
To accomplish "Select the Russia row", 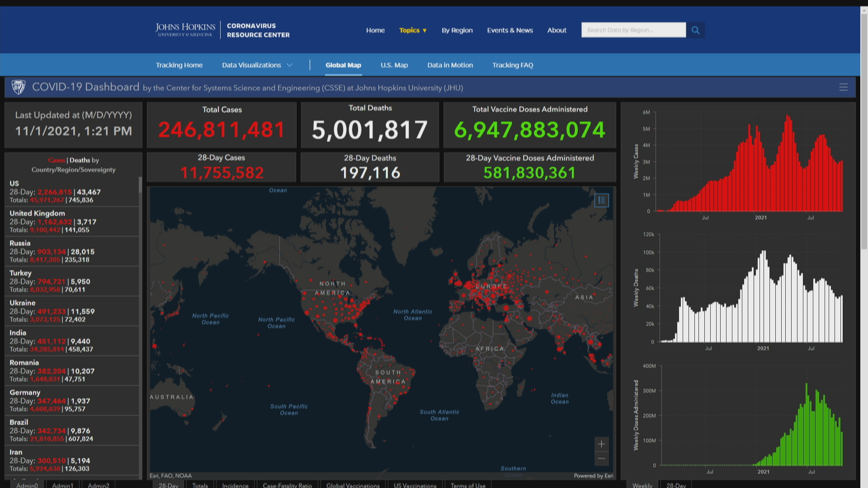I will [x=71, y=251].
